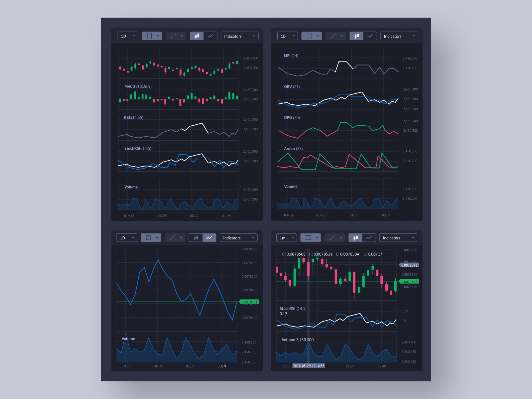Open the 1m interval dropdown
The width and height of the screenshot is (532, 399).
(x=286, y=238)
